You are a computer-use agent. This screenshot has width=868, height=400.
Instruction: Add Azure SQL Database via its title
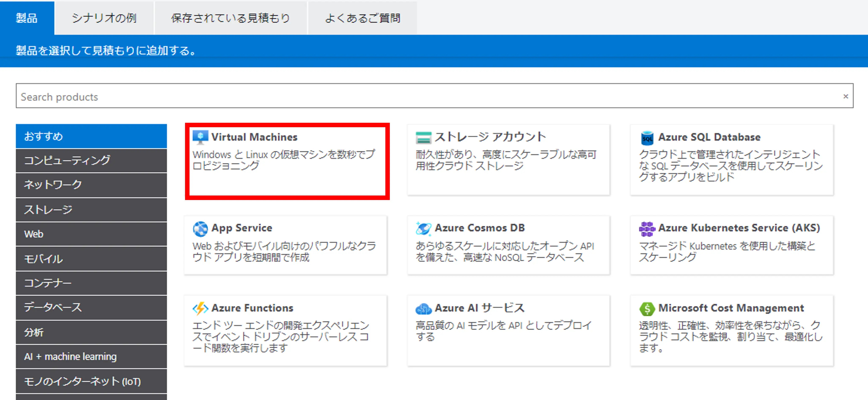pos(709,137)
